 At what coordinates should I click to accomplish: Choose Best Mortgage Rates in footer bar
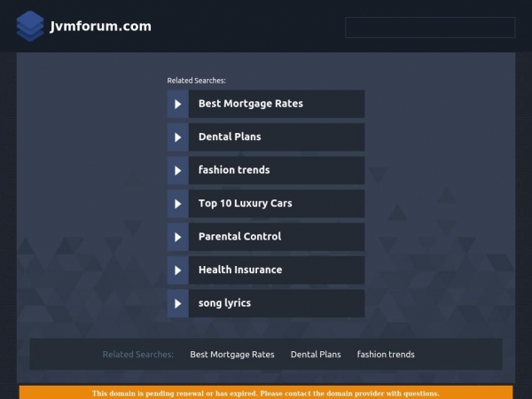(x=232, y=354)
